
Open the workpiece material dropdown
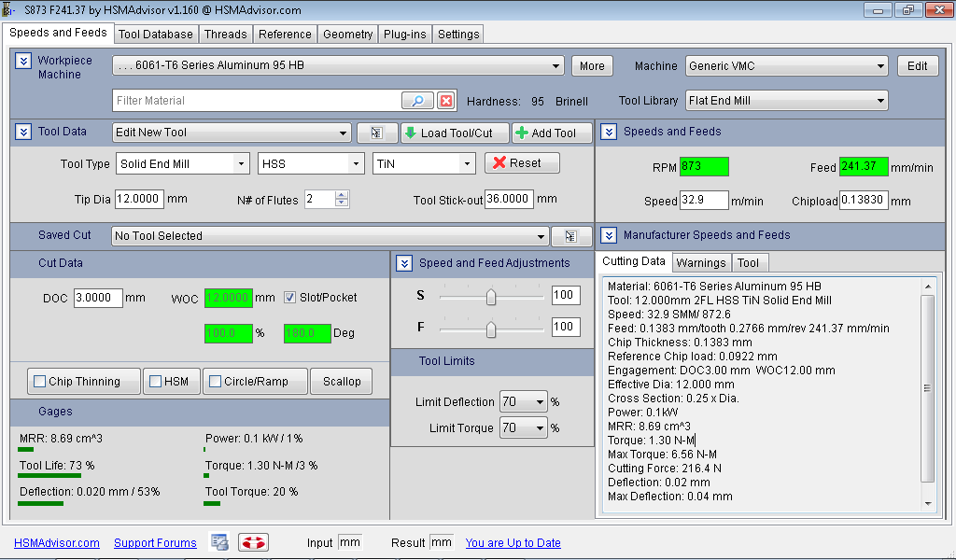[338, 66]
